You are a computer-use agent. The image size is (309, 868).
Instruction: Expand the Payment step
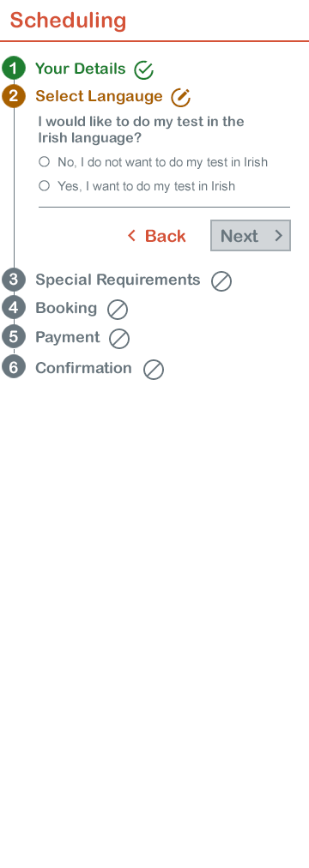coord(68,337)
